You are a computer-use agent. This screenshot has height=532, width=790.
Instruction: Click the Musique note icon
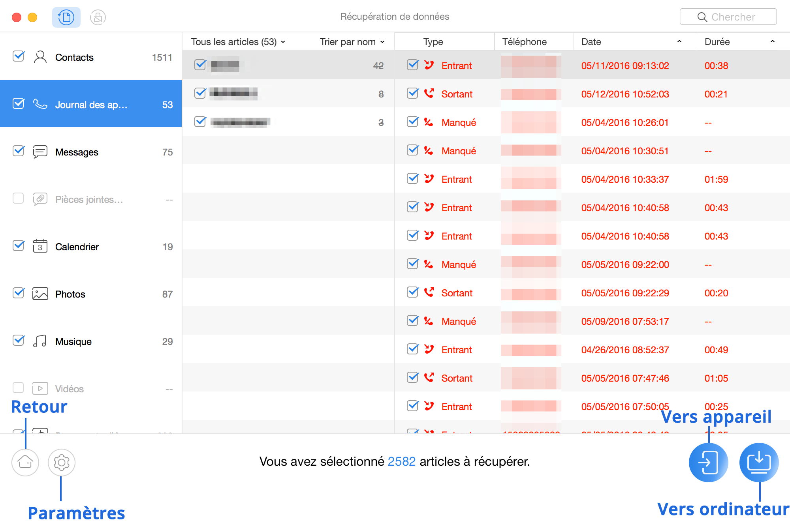(x=40, y=341)
